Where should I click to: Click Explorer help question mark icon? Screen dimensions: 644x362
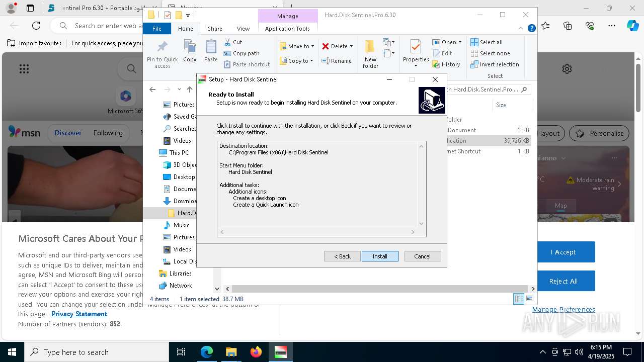tap(531, 29)
